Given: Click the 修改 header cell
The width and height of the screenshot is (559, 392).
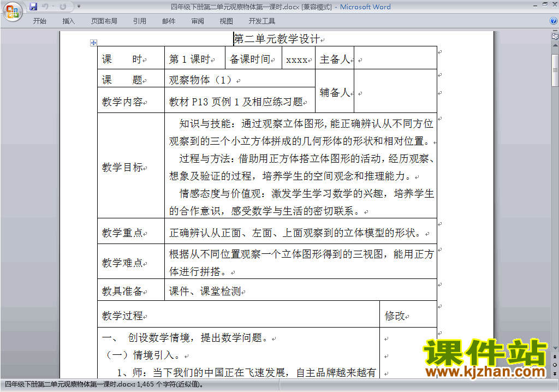Looking at the screenshot, I should [408, 314].
